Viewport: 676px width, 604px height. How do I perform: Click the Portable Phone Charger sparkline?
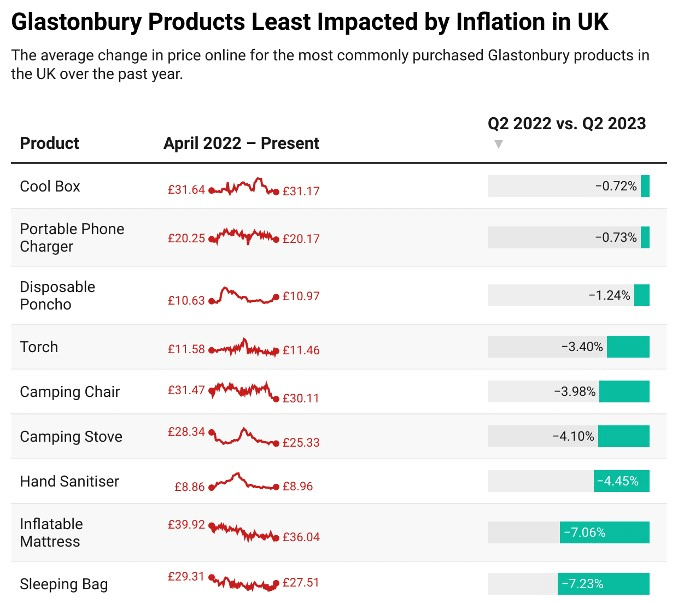tap(244, 236)
